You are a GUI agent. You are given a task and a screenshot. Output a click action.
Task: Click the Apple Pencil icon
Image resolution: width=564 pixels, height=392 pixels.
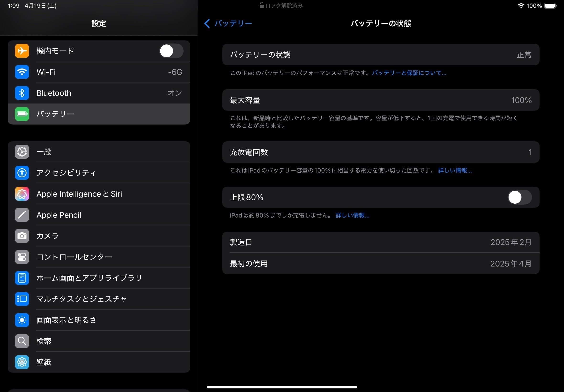tap(22, 215)
